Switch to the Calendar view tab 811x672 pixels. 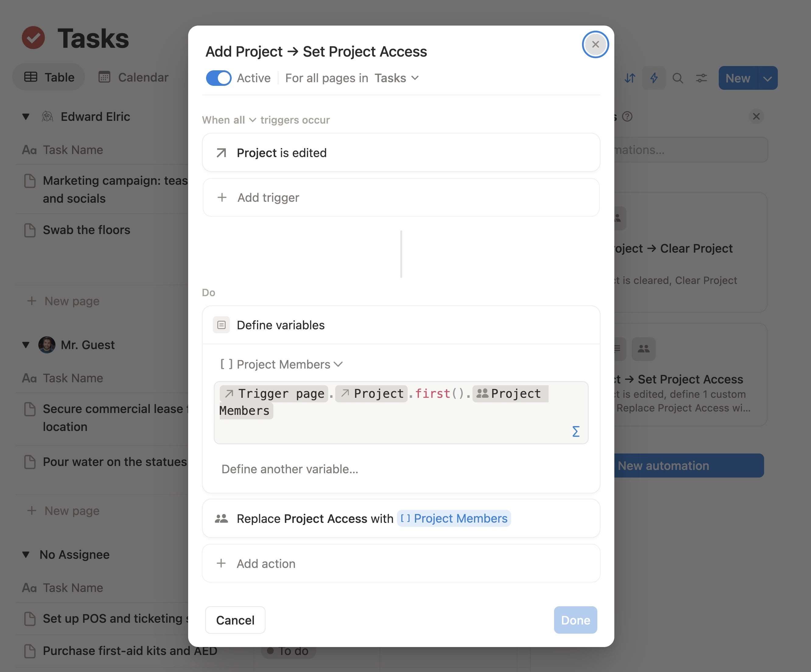point(133,77)
